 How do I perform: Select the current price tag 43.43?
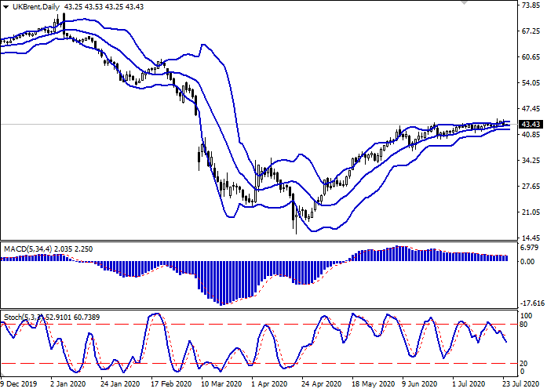(531, 124)
